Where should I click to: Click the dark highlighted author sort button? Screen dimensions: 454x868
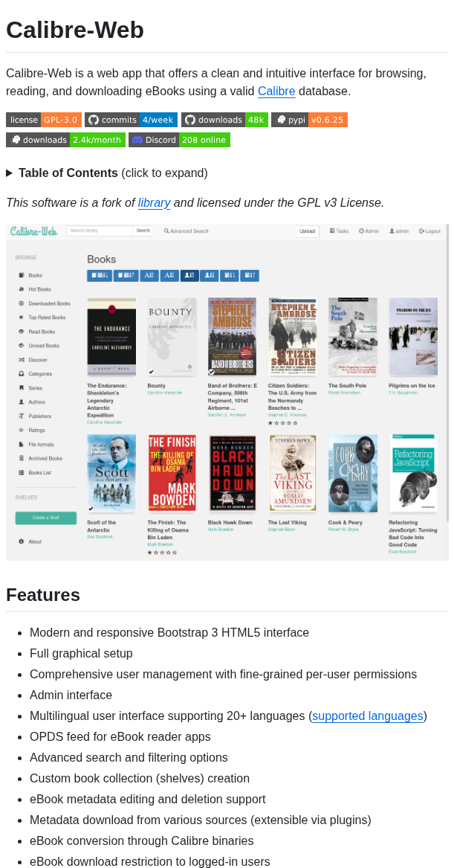point(190,275)
